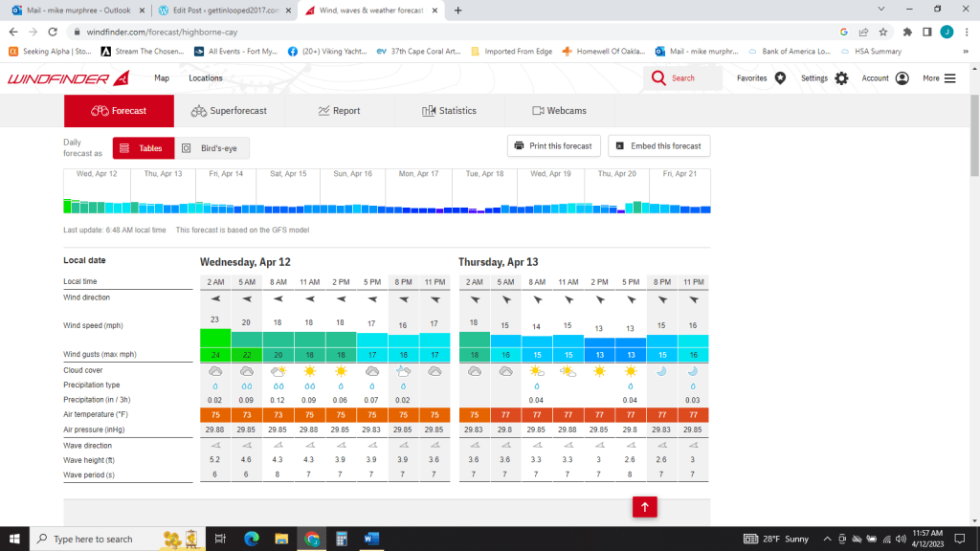
Task: Switch forecast view to Tables
Action: point(144,148)
